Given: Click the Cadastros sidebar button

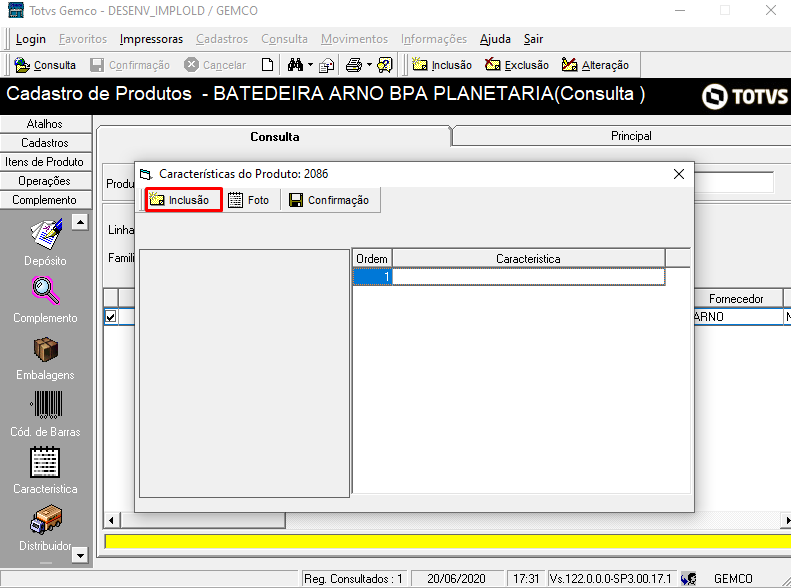Looking at the screenshot, I should pos(45,143).
